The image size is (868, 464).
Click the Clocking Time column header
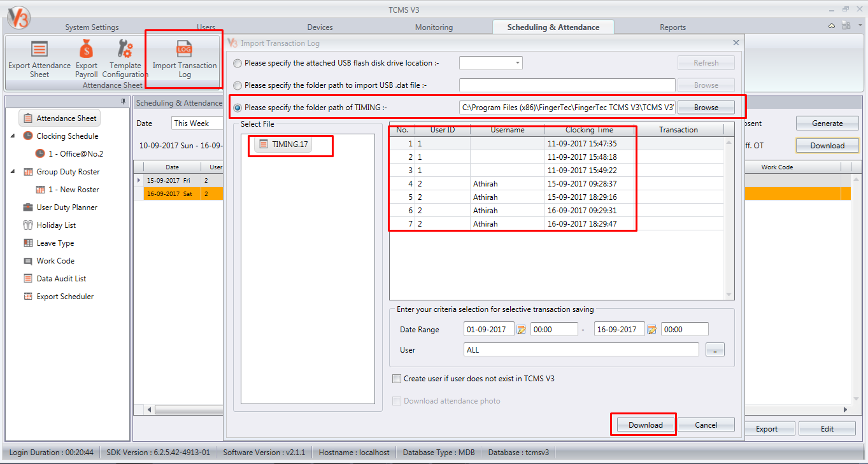[x=589, y=130]
